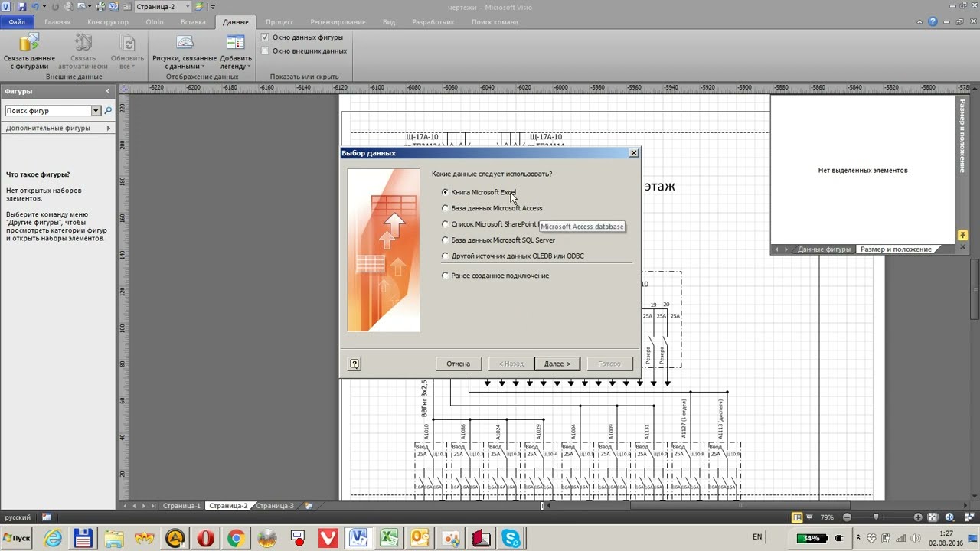Viewport: 980px width, 551px height.
Task: Open the customize quick access toolbar dropdown
Action: pyautogui.click(x=213, y=7)
